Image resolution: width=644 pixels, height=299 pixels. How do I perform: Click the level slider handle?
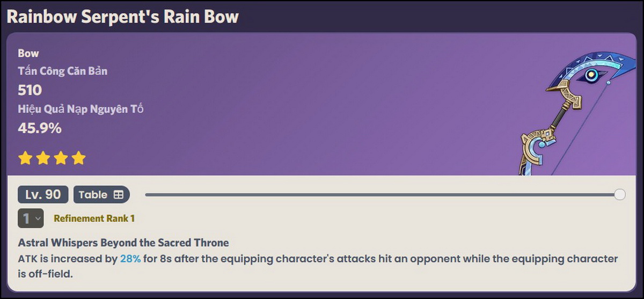pos(619,194)
